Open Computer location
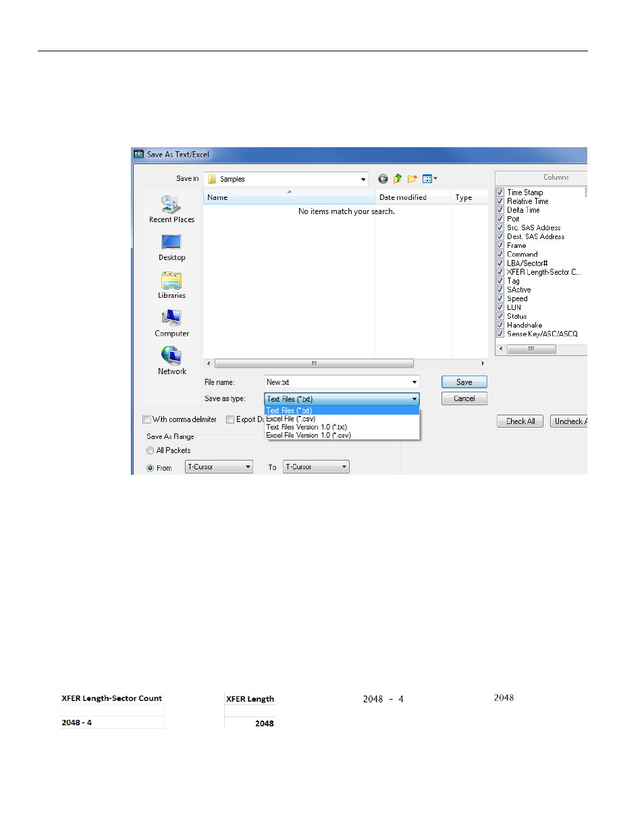 coord(171,323)
